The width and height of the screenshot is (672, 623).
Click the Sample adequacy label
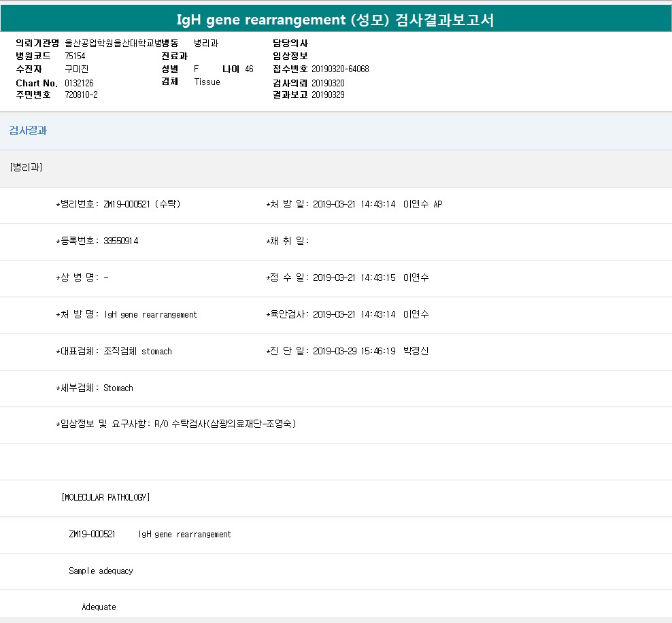click(x=101, y=571)
